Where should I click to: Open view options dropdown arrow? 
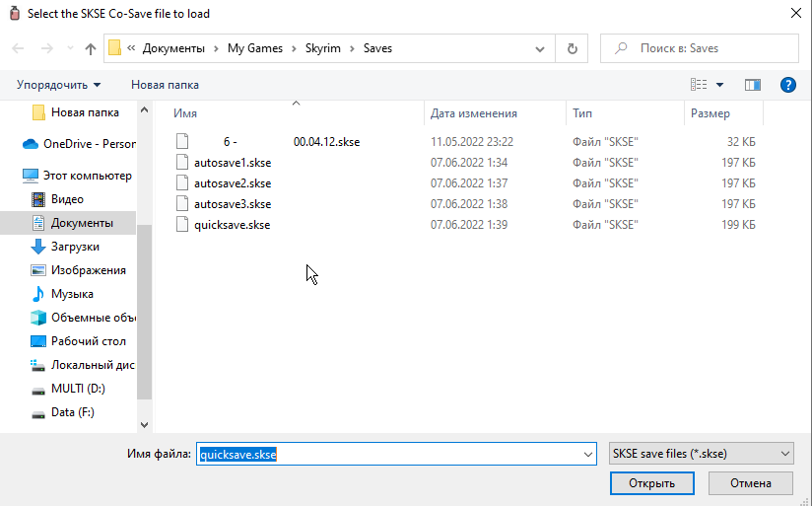[x=719, y=85]
